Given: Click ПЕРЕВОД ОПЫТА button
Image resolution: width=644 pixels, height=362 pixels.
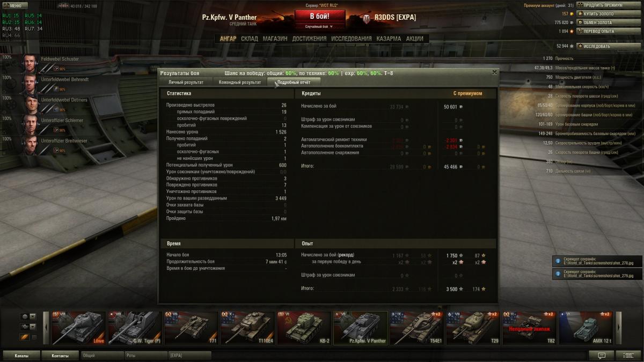Looking at the screenshot, I should (x=609, y=31).
